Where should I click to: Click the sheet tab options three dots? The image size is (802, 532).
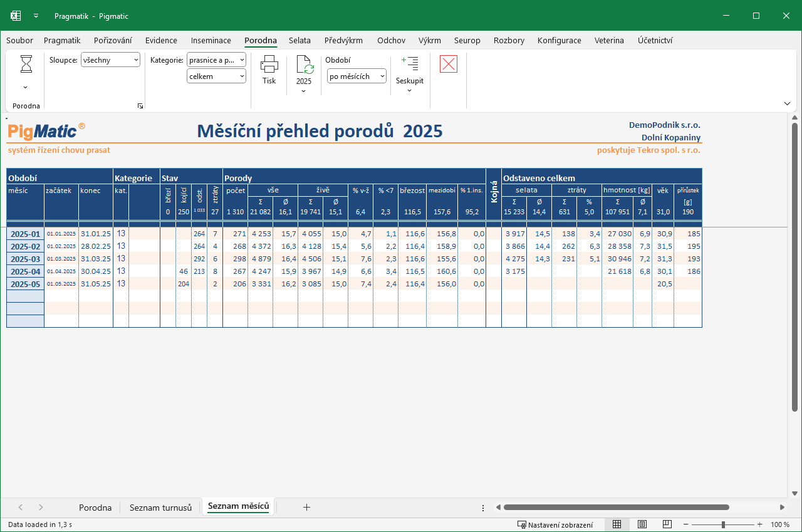click(482, 508)
